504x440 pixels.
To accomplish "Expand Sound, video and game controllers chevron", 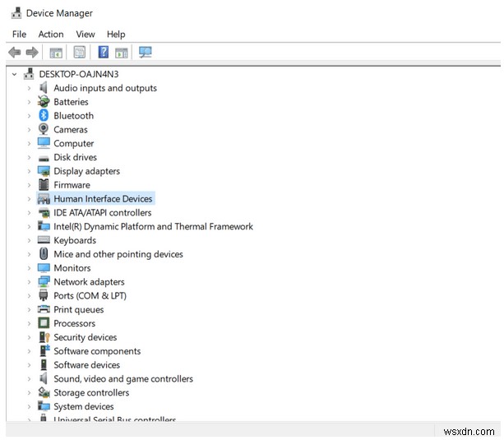I will pyautogui.click(x=29, y=379).
